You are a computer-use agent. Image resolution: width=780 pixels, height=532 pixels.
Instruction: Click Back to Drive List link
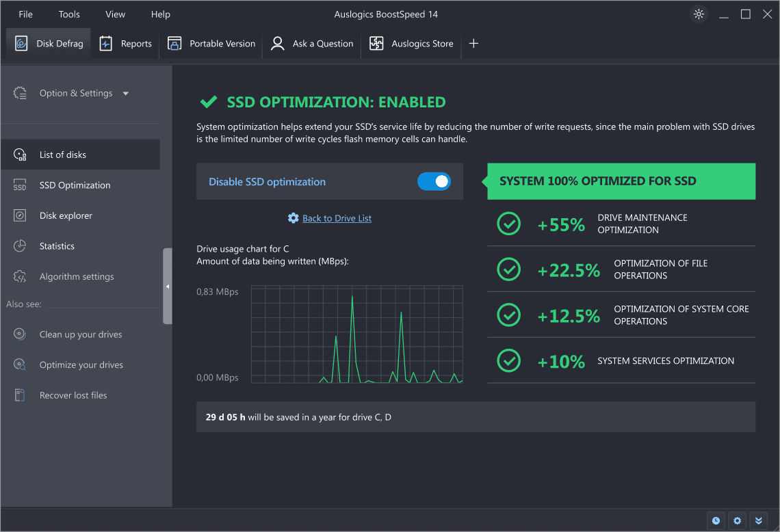(336, 217)
